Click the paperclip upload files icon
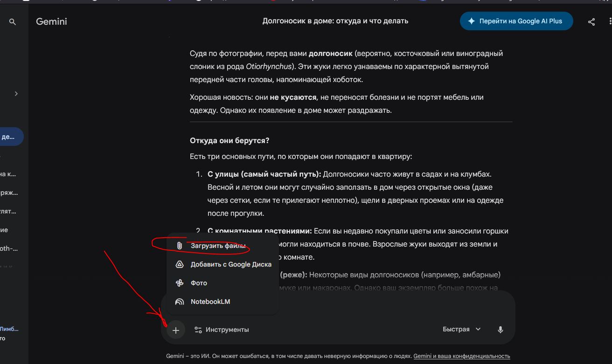The height and width of the screenshot is (364, 612). point(180,246)
